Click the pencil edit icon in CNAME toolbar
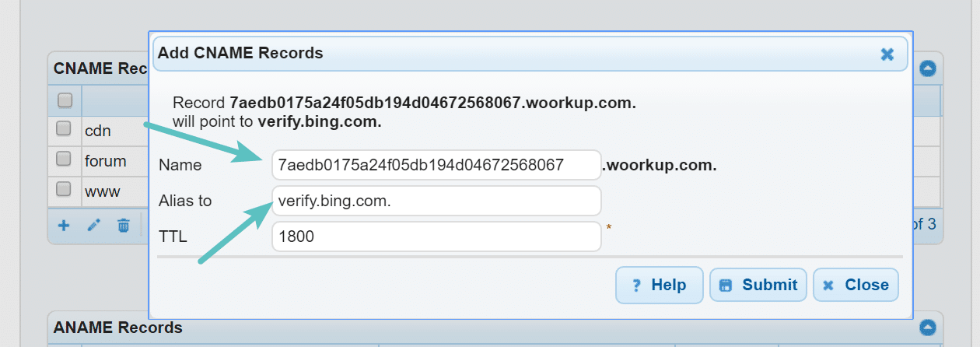 [93, 226]
